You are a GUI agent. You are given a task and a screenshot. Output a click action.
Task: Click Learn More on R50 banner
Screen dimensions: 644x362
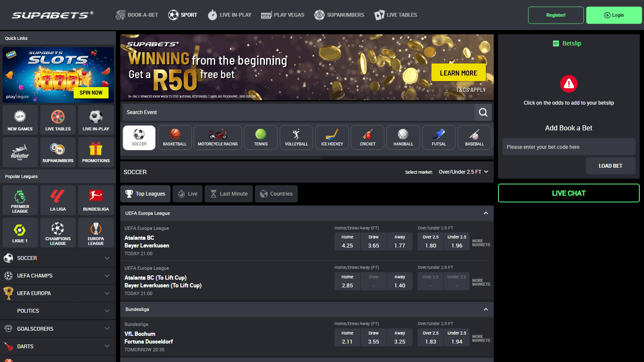click(459, 73)
